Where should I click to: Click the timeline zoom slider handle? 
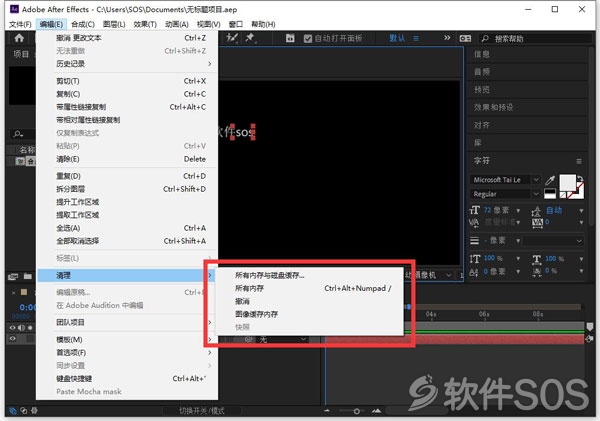[x=356, y=411]
